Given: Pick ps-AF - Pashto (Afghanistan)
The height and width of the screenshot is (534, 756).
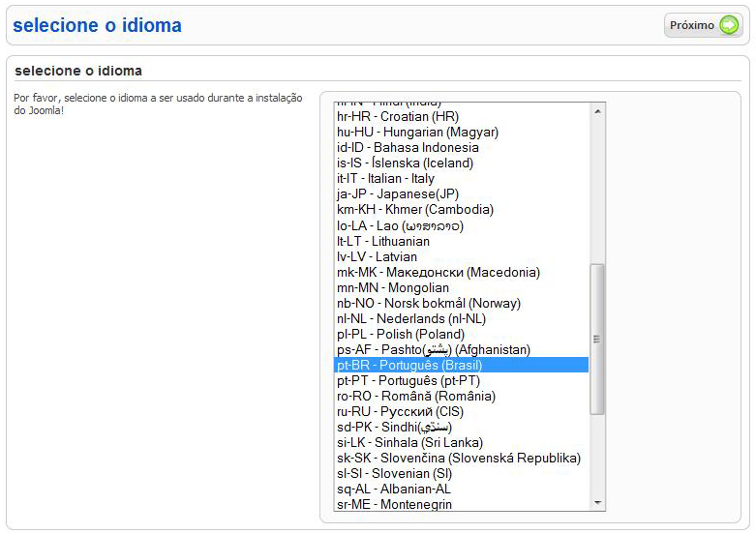Looking at the screenshot, I should (461, 349).
